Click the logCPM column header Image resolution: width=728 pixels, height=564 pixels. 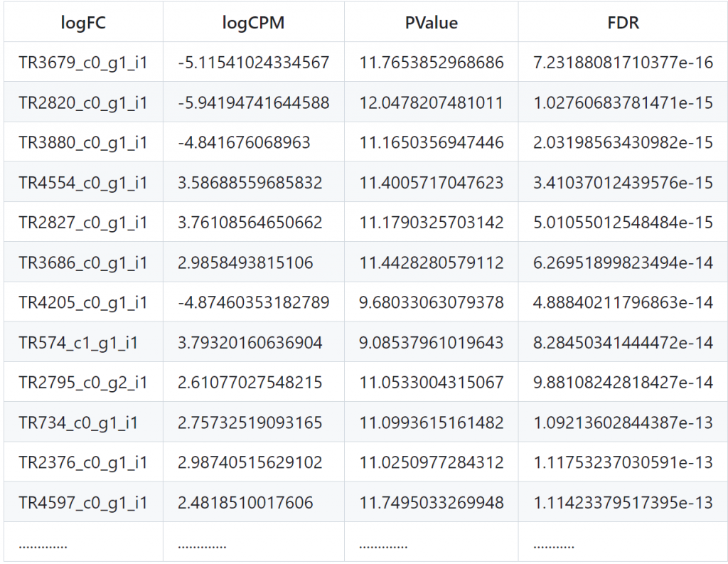click(253, 23)
